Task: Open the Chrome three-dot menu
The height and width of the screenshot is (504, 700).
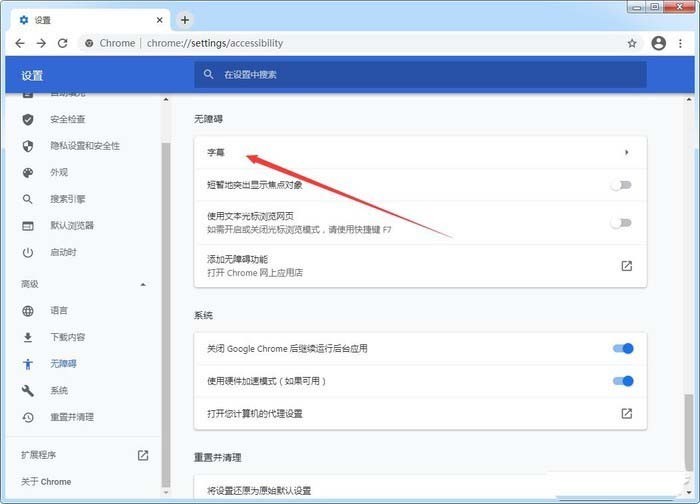Action: point(683,43)
